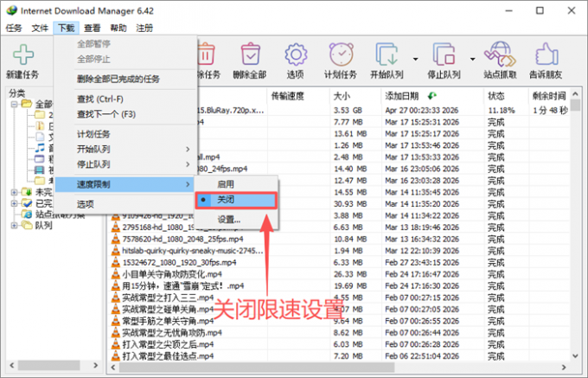Select the video film category icon in tree
Viewport: 588px width, 378px height.
point(40,170)
